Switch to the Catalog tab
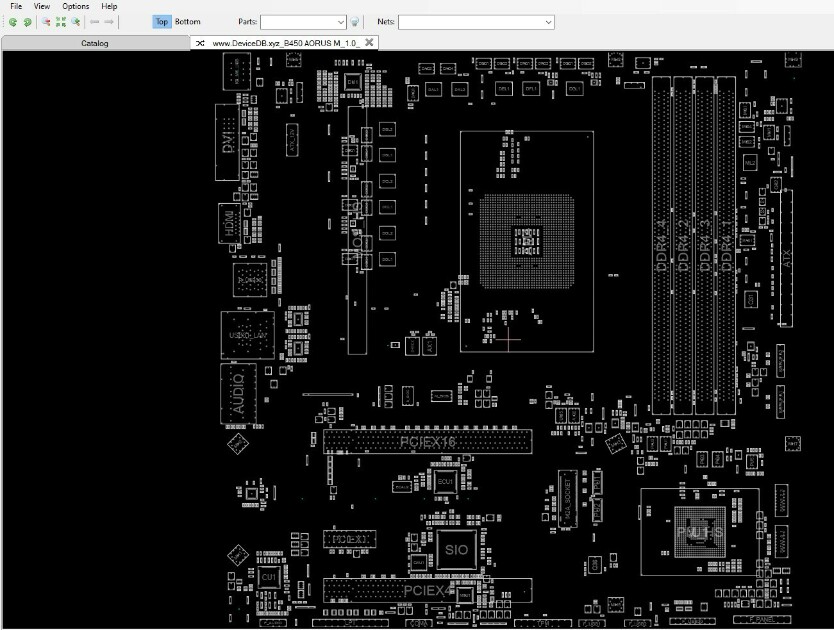The image size is (834, 630). click(95, 43)
